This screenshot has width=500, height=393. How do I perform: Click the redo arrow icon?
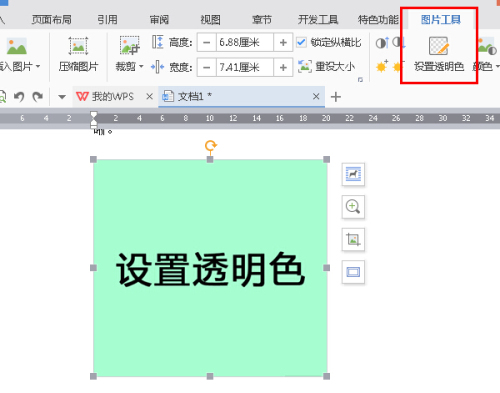click(x=38, y=97)
